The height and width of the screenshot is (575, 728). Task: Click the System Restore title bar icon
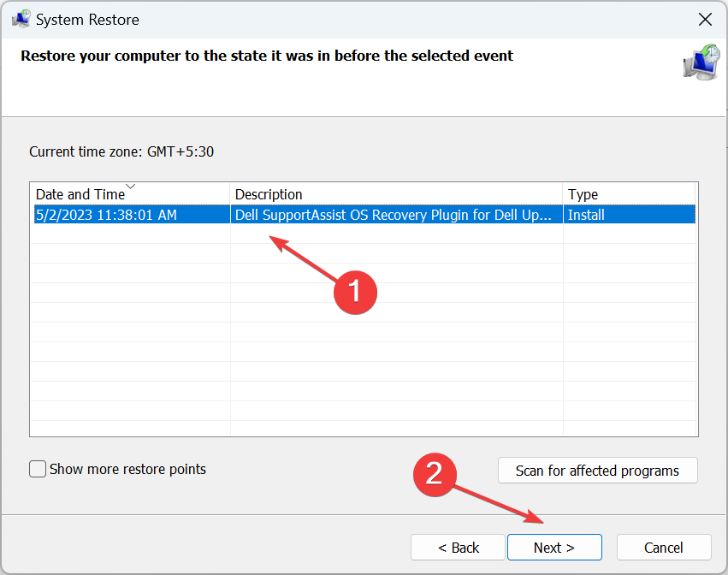tap(21, 19)
